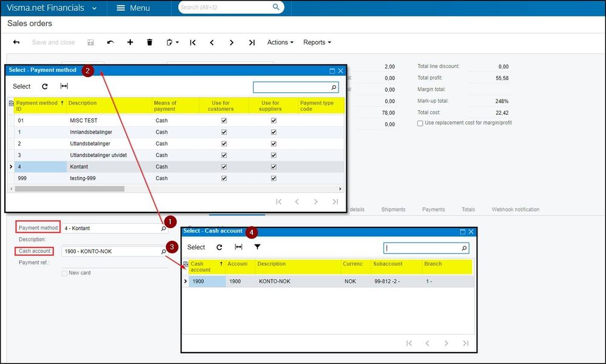Go to first record in main toolbar
606x364 pixels.
click(193, 42)
